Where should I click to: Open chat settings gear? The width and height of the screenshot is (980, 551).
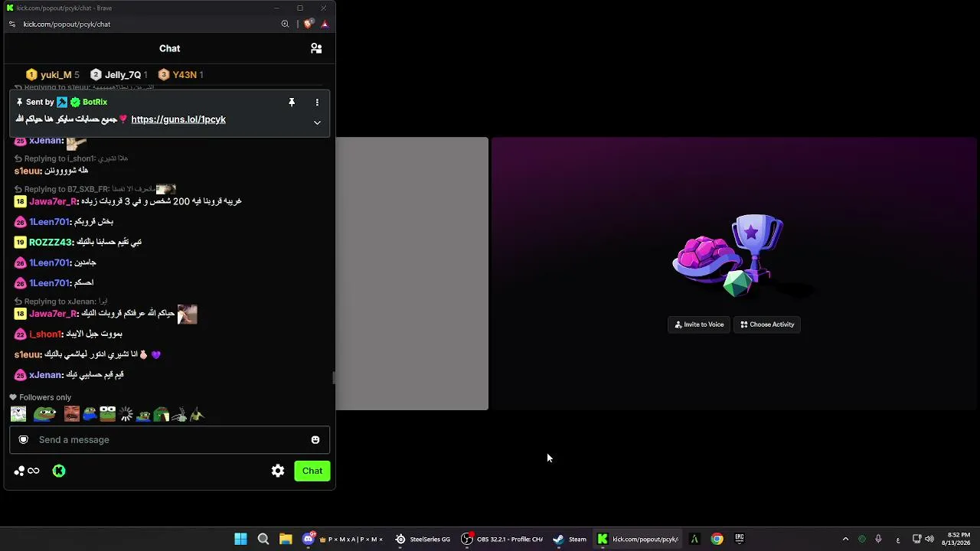click(278, 471)
